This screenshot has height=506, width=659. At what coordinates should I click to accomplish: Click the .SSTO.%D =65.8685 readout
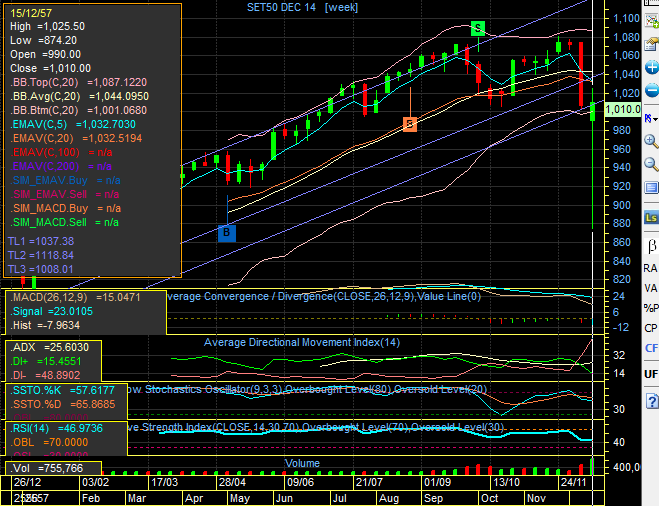63,404
